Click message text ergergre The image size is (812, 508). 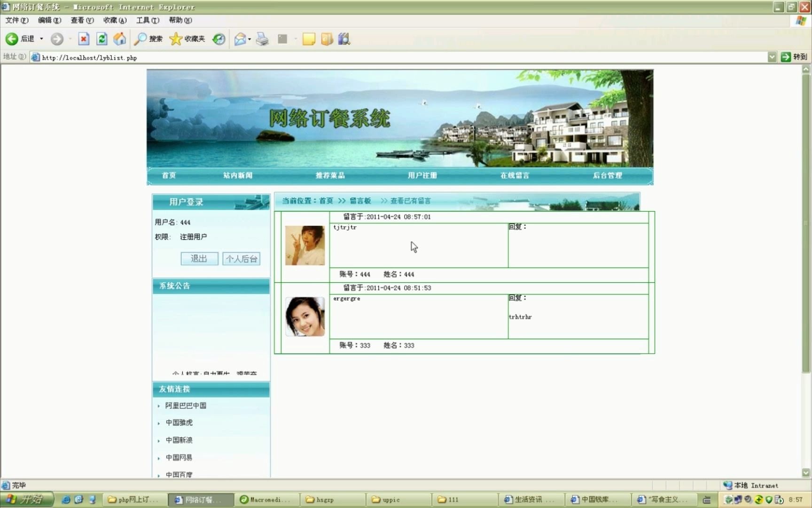pos(347,299)
